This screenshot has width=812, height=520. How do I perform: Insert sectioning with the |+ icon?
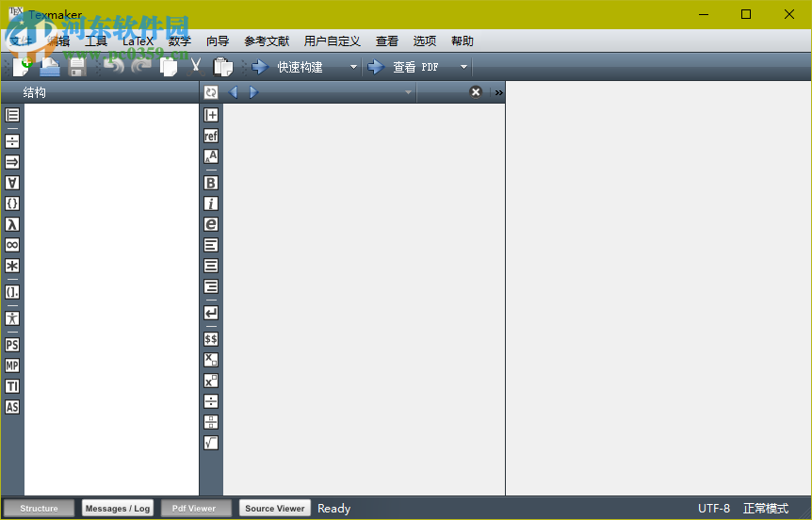(211, 115)
